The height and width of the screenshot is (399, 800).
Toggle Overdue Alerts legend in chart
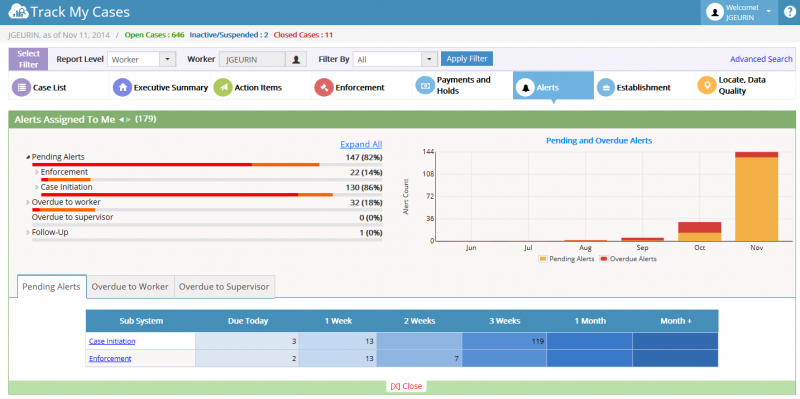[628, 259]
